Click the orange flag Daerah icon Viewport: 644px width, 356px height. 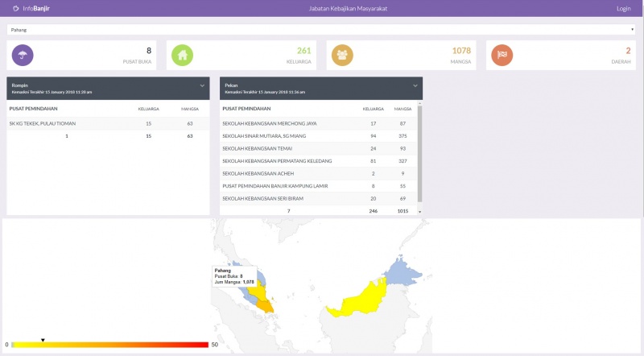pos(502,55)
